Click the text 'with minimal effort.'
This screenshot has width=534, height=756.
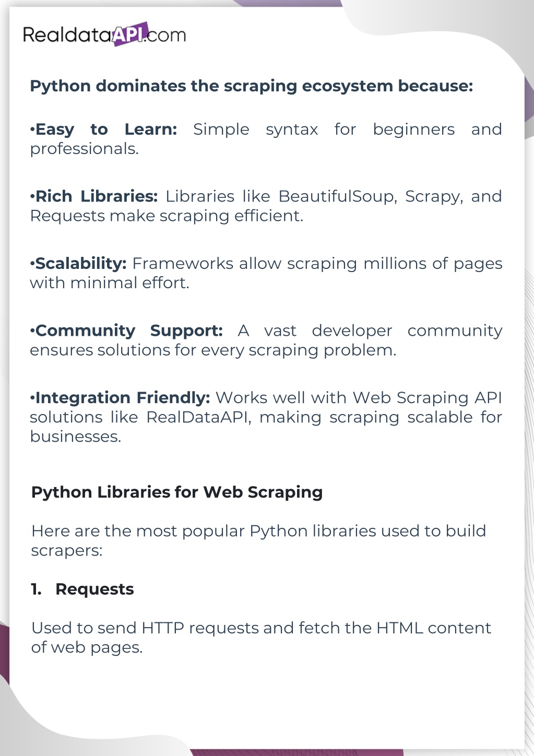coord(109,283)
